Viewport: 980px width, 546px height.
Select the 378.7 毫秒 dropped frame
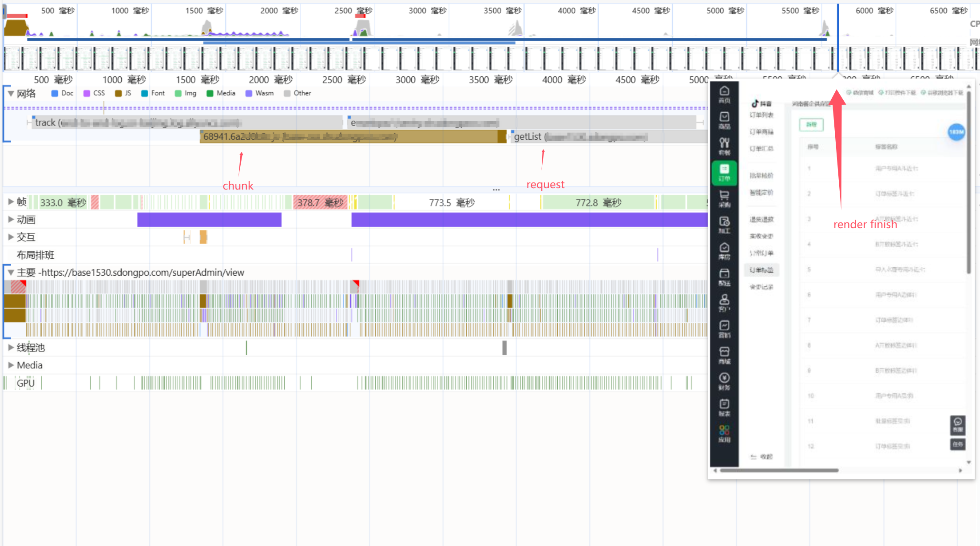[320, 203]
